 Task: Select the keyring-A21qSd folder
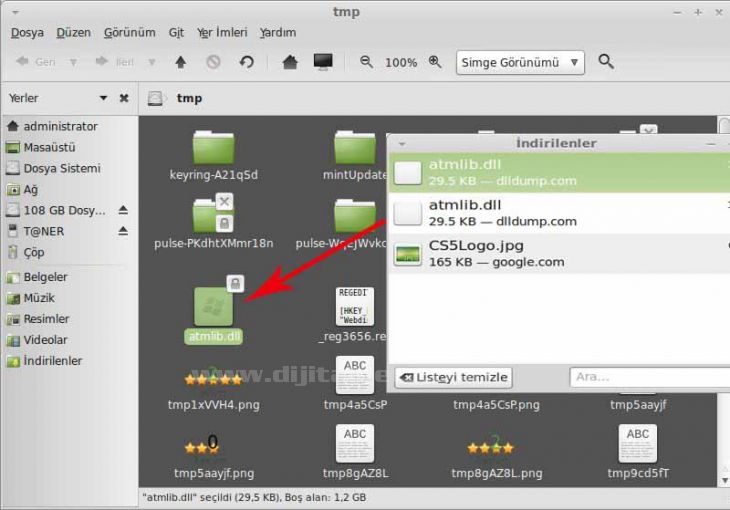(214, 152)
